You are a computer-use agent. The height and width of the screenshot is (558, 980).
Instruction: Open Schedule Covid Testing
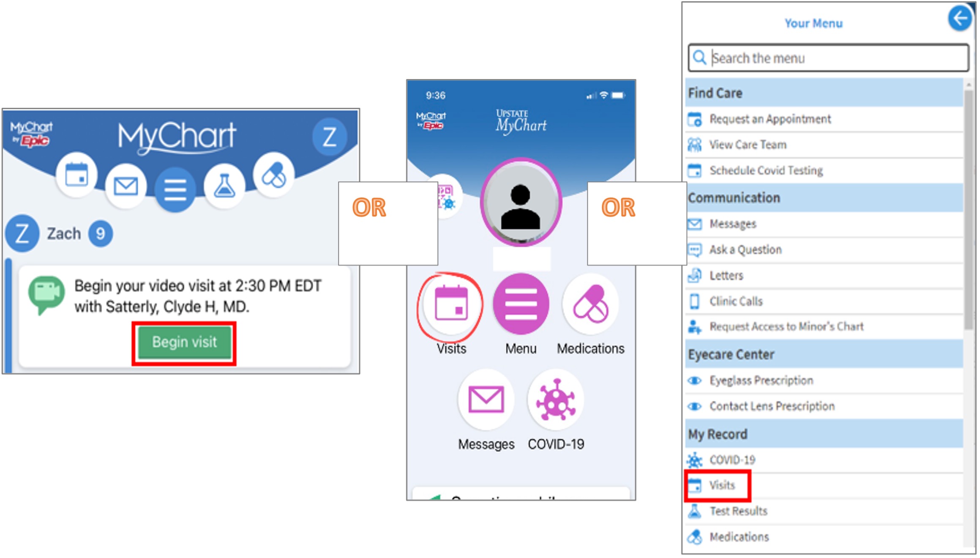[824, 170]
